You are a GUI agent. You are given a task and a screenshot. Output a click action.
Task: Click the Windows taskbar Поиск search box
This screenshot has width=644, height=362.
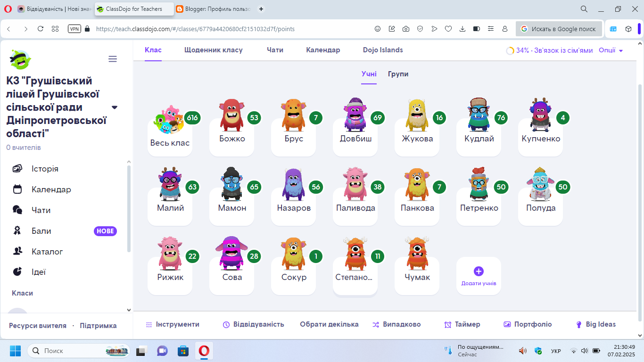(79, 351)
